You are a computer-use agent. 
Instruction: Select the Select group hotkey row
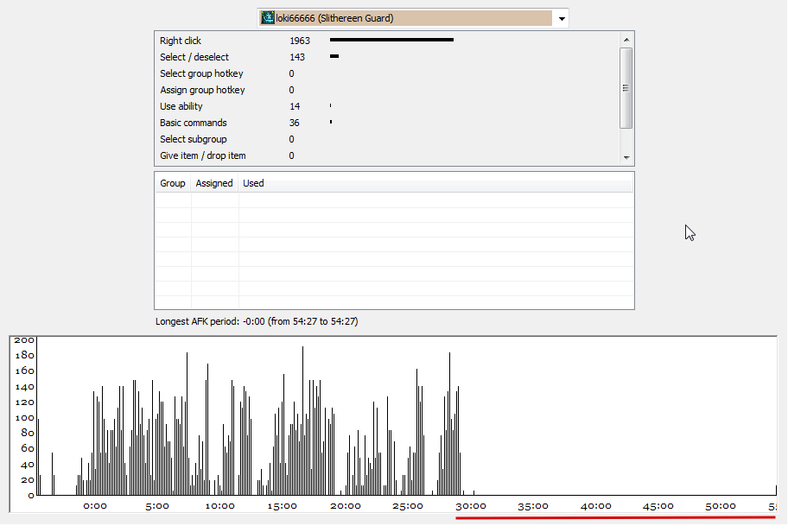click(x=387, y=74)
